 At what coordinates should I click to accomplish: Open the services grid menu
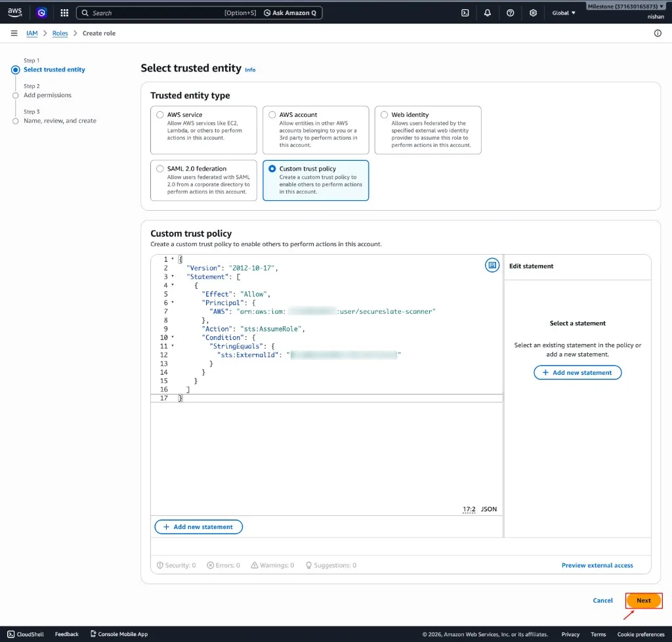click(x=64, y=13)
